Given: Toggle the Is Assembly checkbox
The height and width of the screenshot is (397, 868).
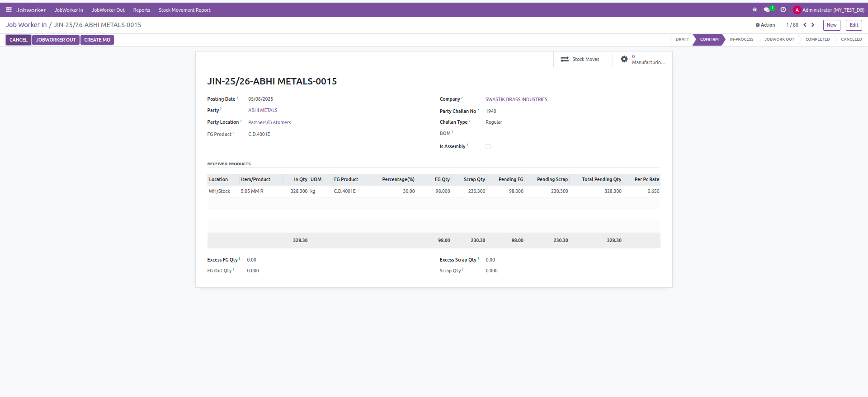Looking at the screenshot, I should tap(488, 146).
